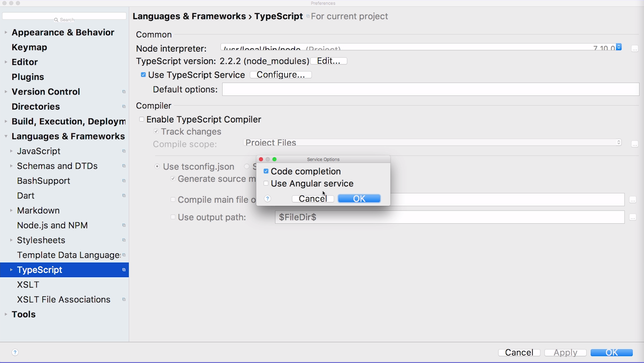Open Template Data Languages settings
Screen dimensions: 644x363
69,255
